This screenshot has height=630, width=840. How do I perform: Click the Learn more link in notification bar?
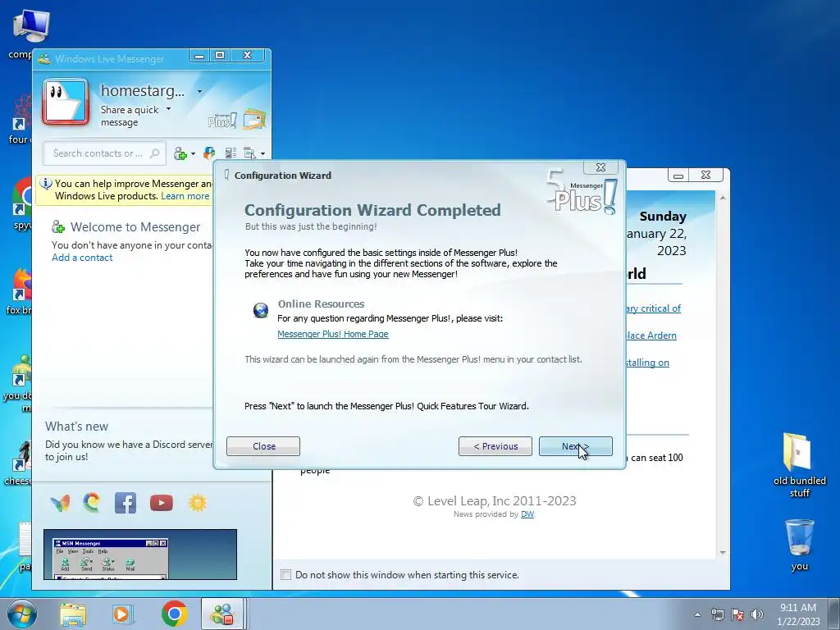coord(185,196)
